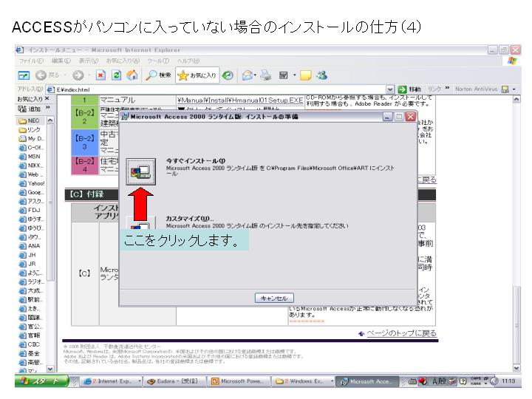Click the IE Stop (red X) icon
Screen dimensions: 532x399
[100, 75]
